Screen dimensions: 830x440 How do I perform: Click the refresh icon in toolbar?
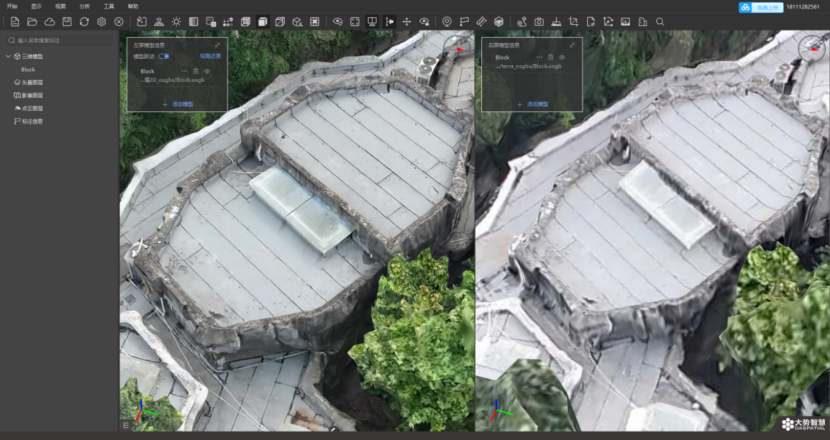84,21
